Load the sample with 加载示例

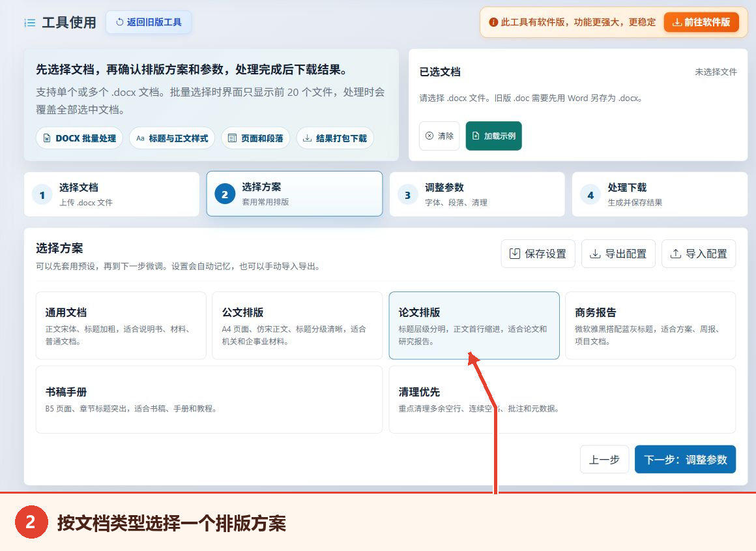coord(494,136)
